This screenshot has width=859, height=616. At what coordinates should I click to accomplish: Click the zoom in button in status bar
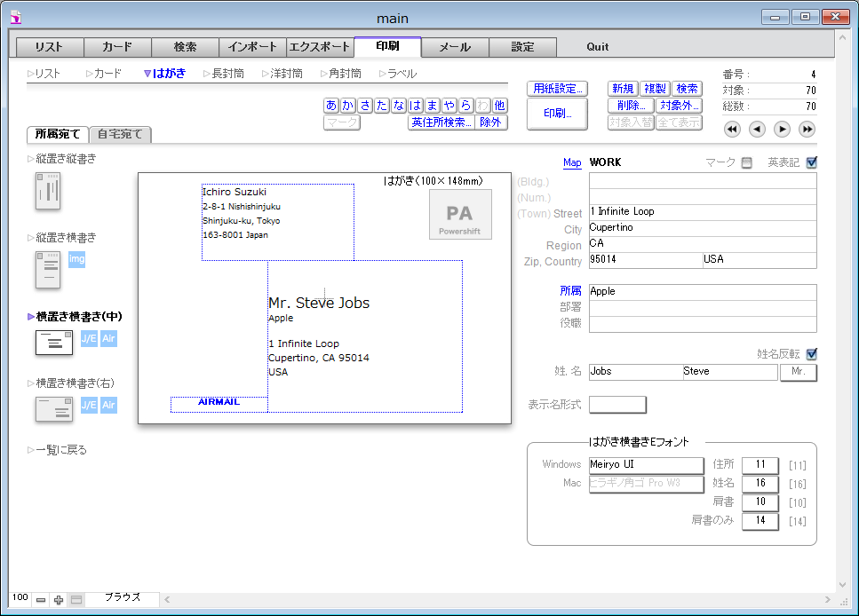click(x=59, y=600)
